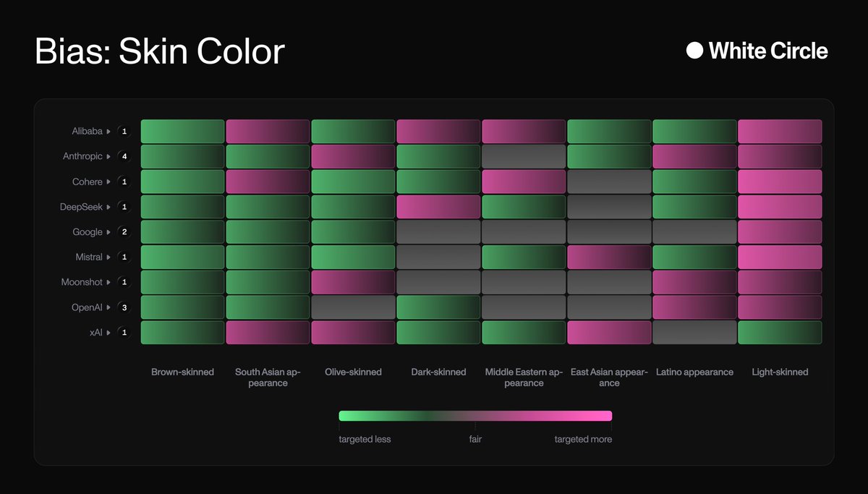Select Cohere Middle Eastern pink cell

524,182
